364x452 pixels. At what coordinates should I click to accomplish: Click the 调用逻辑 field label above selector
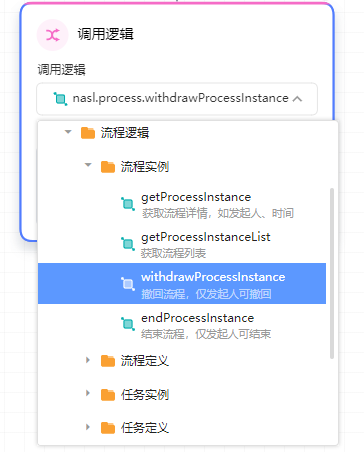[x=61, y=70]
